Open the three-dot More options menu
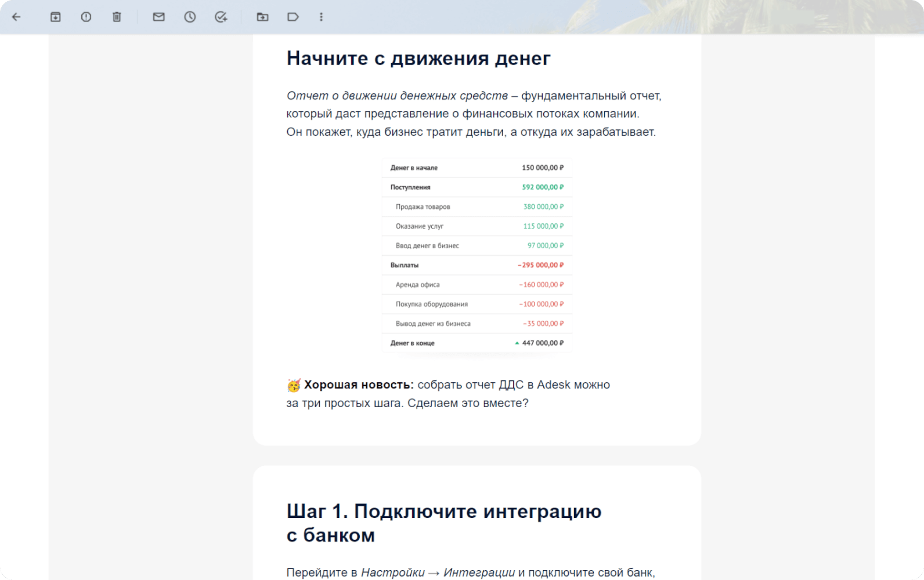 tap(321, 17)
